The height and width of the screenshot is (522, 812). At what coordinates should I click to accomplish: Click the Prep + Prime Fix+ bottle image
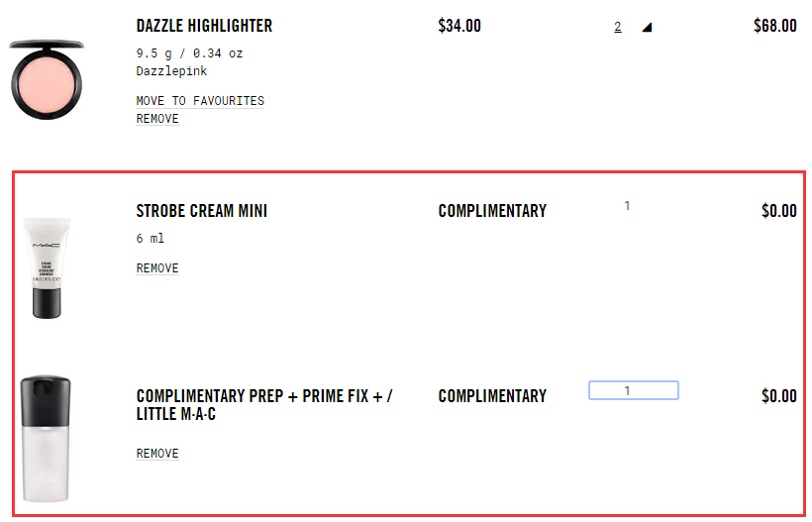pos(48,436)
